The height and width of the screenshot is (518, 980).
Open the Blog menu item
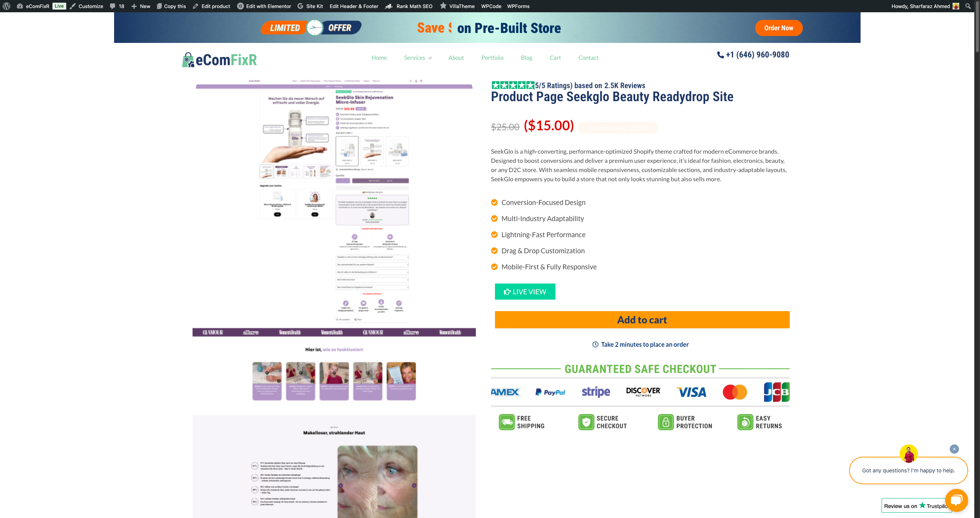[526, 57]
